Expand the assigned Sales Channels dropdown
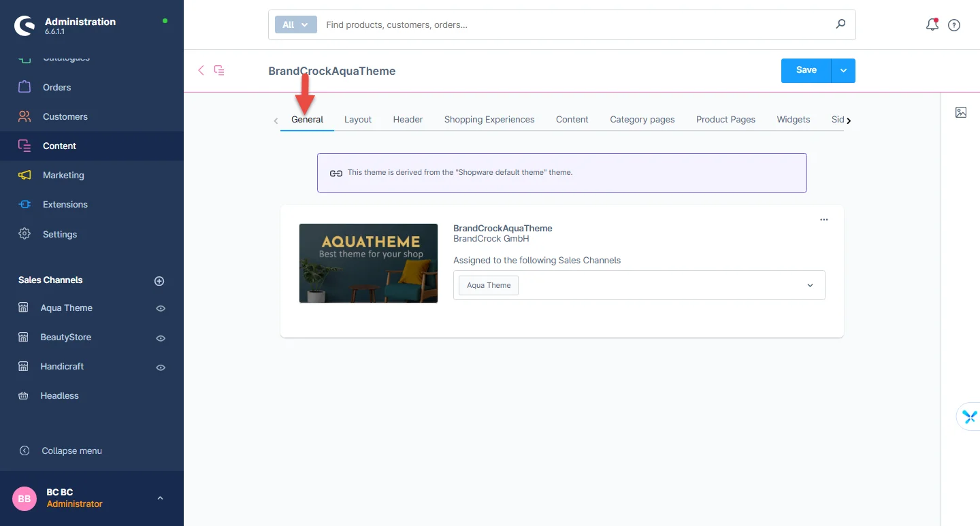The image size is (980, 526). pos(810,285)
